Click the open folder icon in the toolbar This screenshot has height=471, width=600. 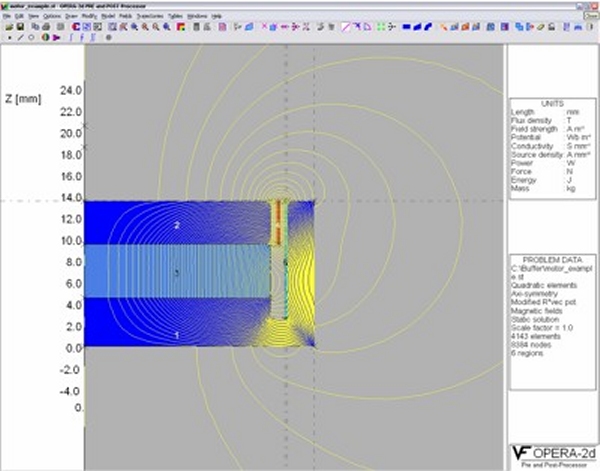click(8, 27)
